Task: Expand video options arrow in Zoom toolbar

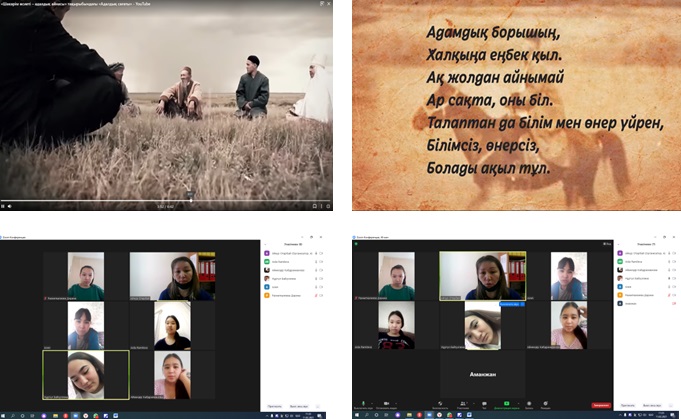Action: point(396,403)
